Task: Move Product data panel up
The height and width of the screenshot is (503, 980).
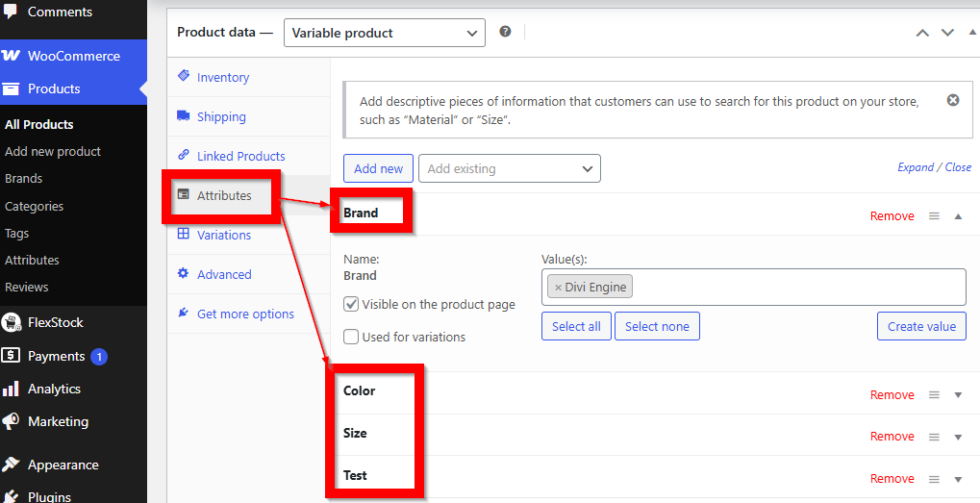Action: [x=922, y=33]
